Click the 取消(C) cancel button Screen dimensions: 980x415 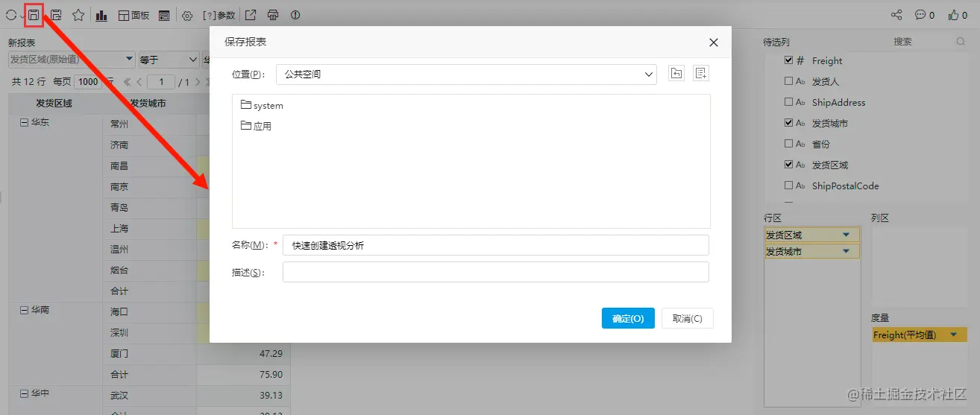click(x=687, y=318)
